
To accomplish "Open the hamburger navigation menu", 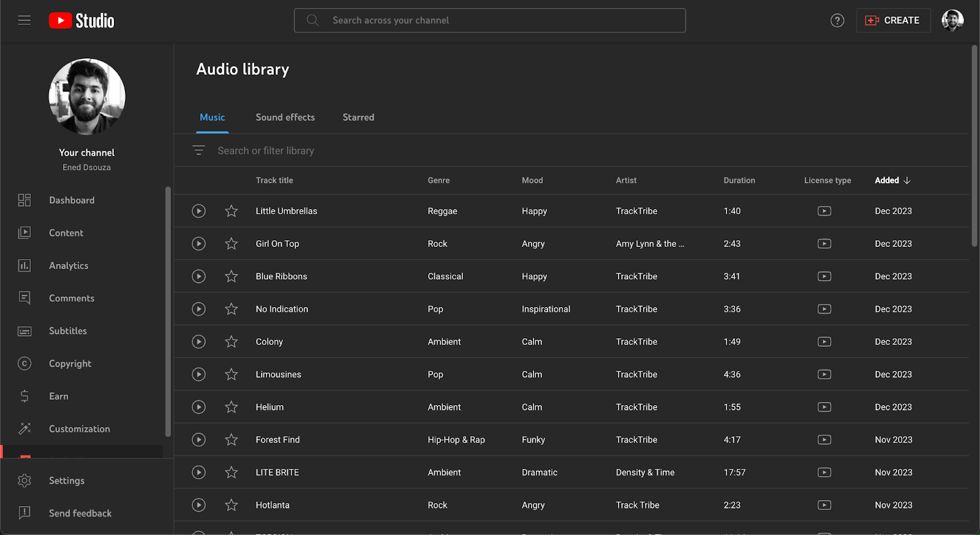I will coord(24,20).
